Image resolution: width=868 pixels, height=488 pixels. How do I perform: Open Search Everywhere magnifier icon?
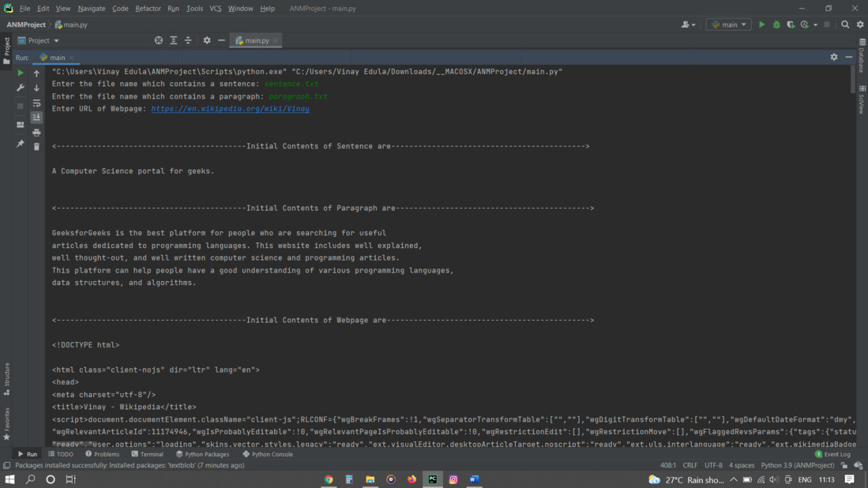tap(845, 24)
